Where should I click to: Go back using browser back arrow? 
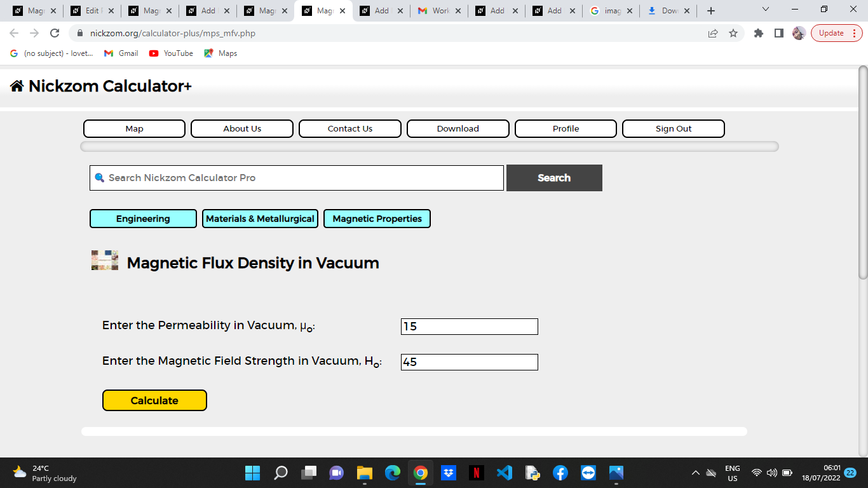(14, 33)
